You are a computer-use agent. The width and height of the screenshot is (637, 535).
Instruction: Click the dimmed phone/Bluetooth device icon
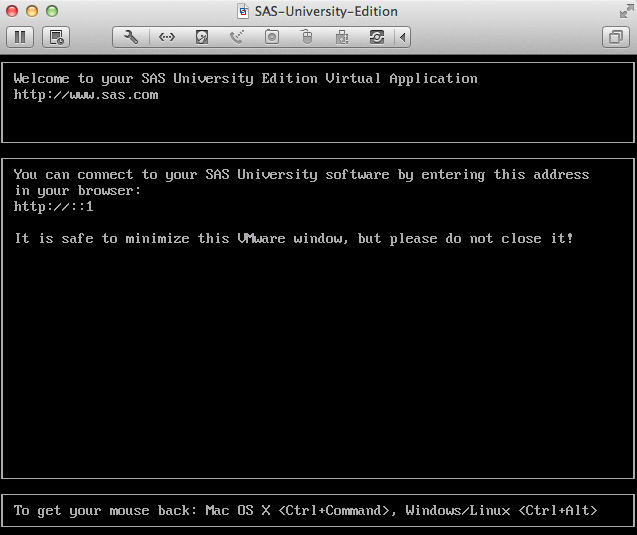click(x=237, y=37)
